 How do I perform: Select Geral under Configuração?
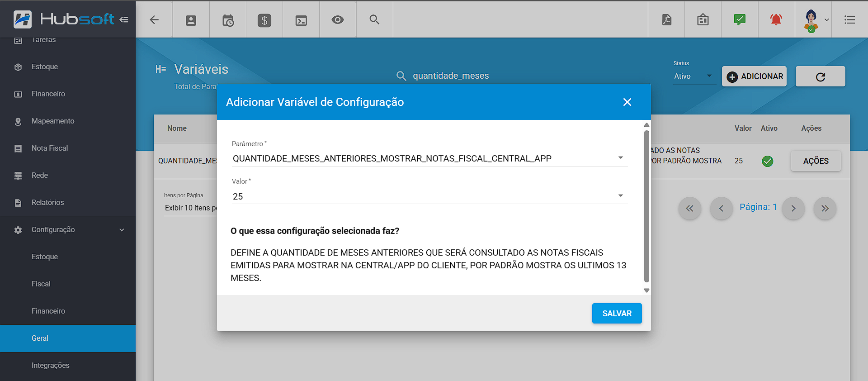68,338
